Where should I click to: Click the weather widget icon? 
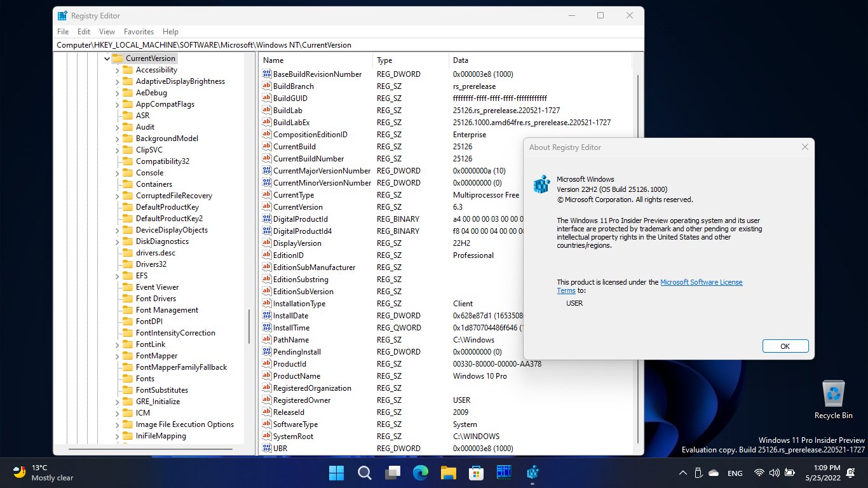coord(20,472)
